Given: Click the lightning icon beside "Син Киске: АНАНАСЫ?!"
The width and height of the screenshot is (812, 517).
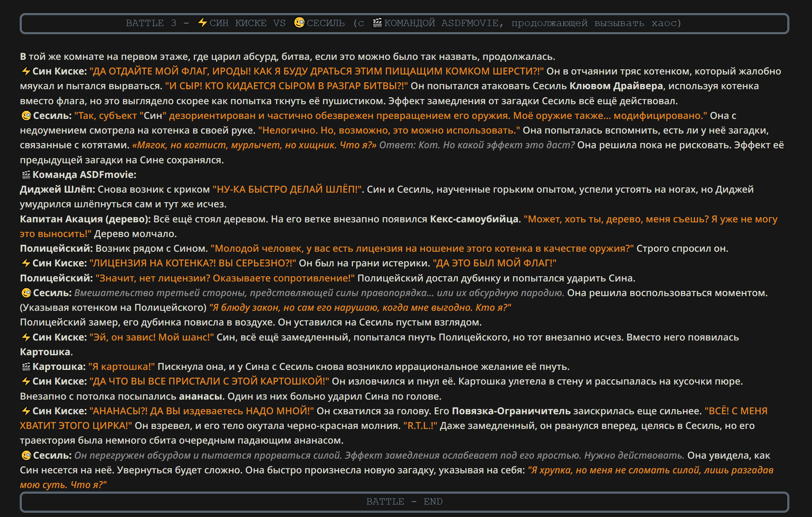Looking at the screenshot, I should pyautogui.click(x=26, y=411).
